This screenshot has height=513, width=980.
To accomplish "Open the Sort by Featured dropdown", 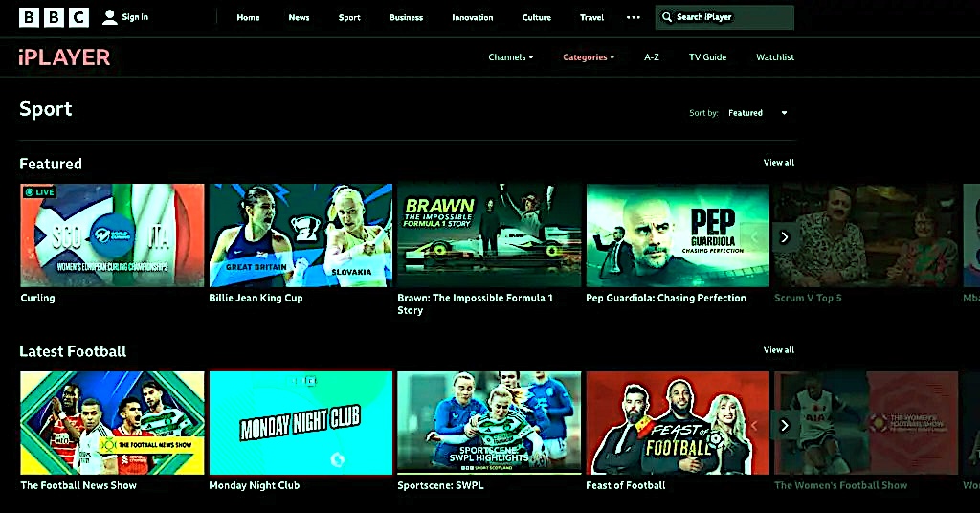I will (x=758, y=113).
